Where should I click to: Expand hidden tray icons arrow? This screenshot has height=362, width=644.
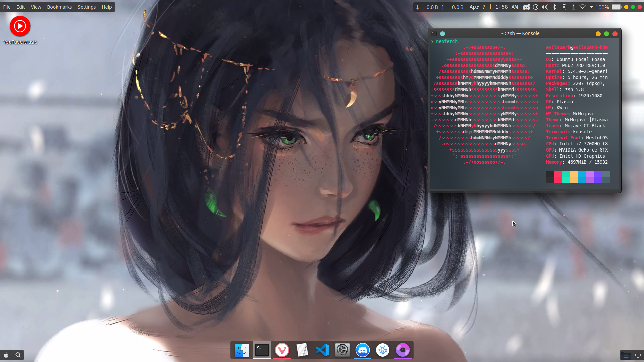point(591,7)
